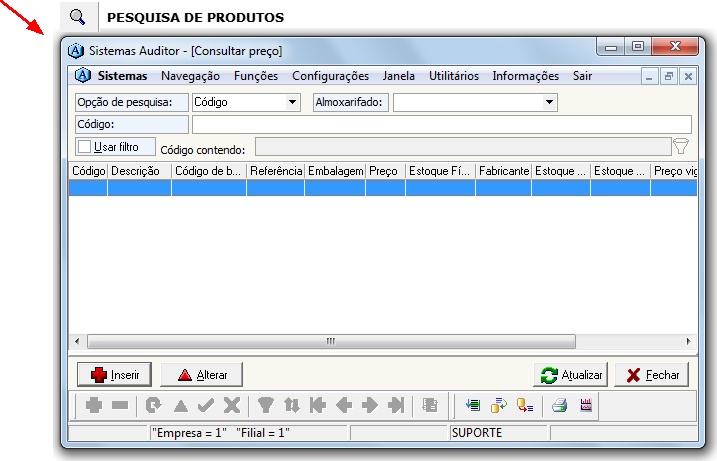The image size is (717, 461).
Task: Click the refresh arrow toolbar icon
Action: click(x=154, y=405)
